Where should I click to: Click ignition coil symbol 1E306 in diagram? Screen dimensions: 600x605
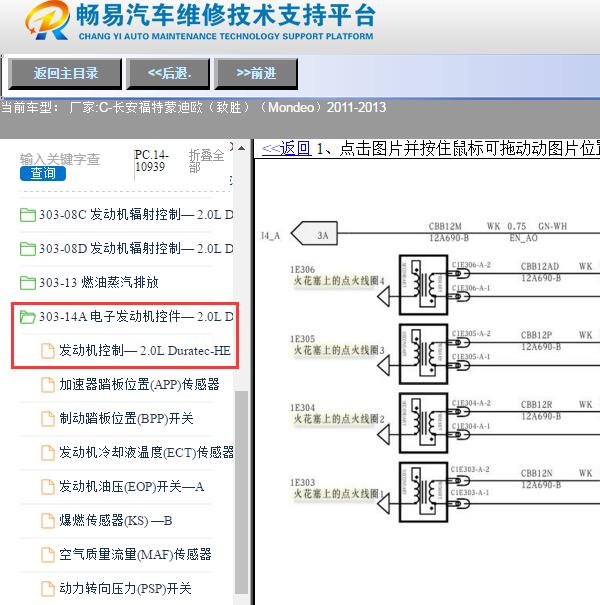click(x=423, y=285)
